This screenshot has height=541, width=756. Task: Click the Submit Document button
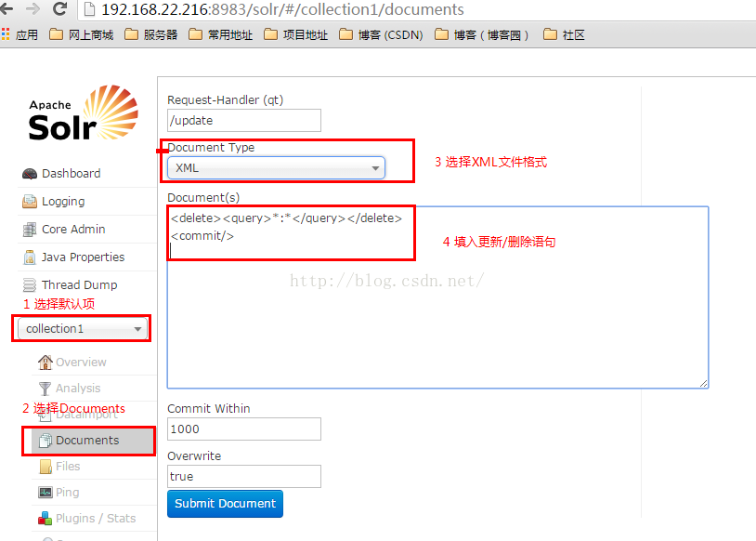tap(225, 504)
